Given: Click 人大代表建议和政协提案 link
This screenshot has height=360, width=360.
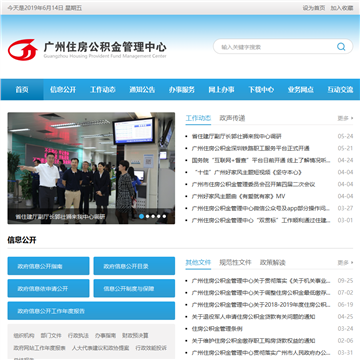Looking at the screenshot, I should pos(100,348).
